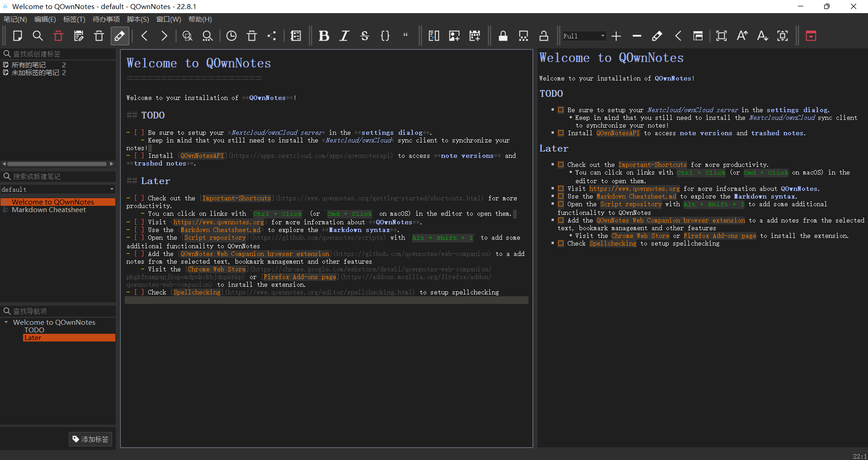This screenshot has height=460, width=868.
Task: Select 'TODO' heading in navigation panel
Action: tap(34, 330)
